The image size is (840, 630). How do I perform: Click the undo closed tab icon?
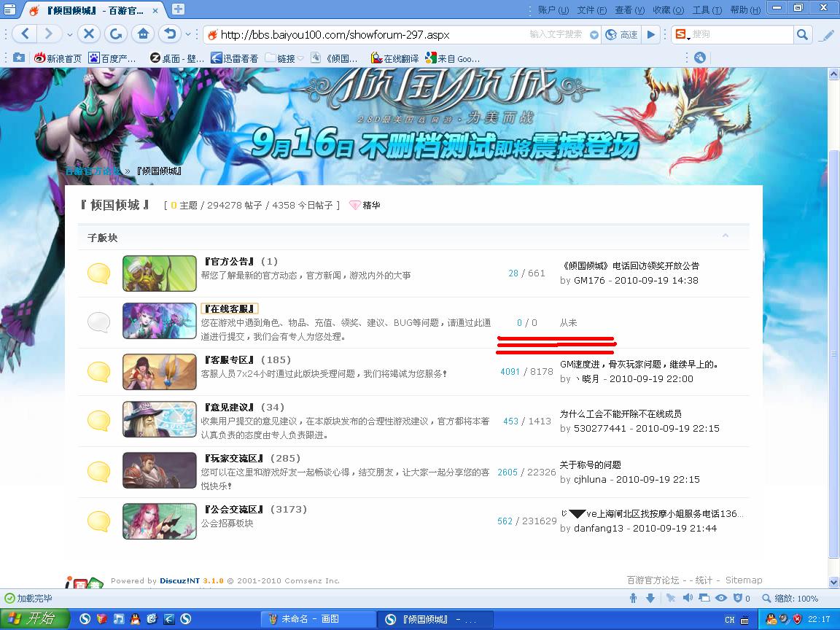pos(170,34)
